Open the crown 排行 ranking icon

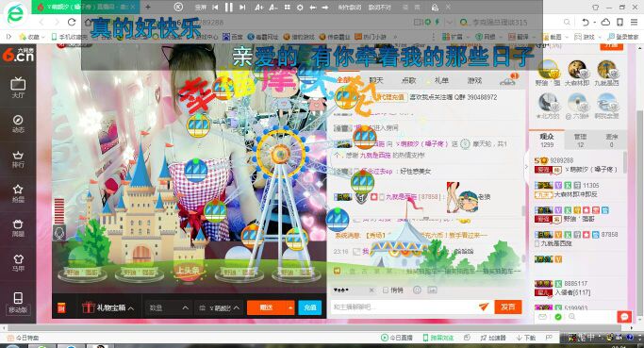click(18, 158)
